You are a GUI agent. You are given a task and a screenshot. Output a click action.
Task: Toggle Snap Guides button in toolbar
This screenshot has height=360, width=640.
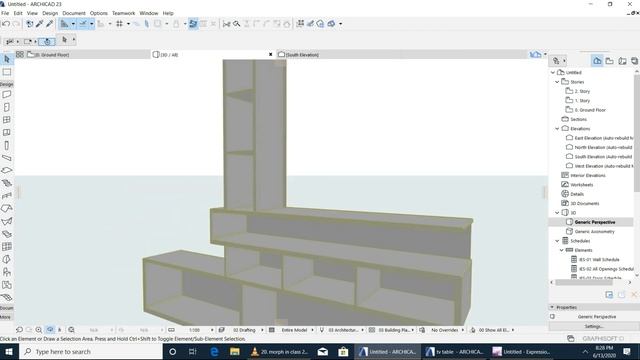coord(83,24)
